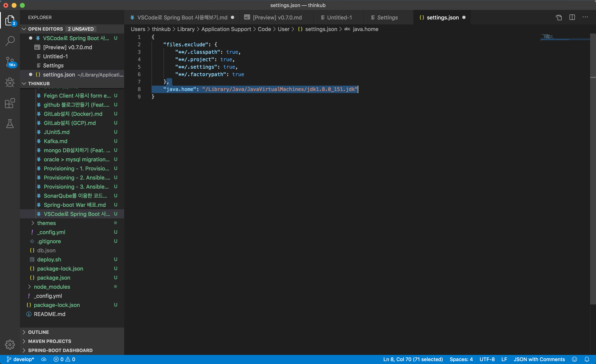Change indentation via Spaces: 4 in status bar
Image resolution: width=596 pixels, height=364 pixels.
461,359
